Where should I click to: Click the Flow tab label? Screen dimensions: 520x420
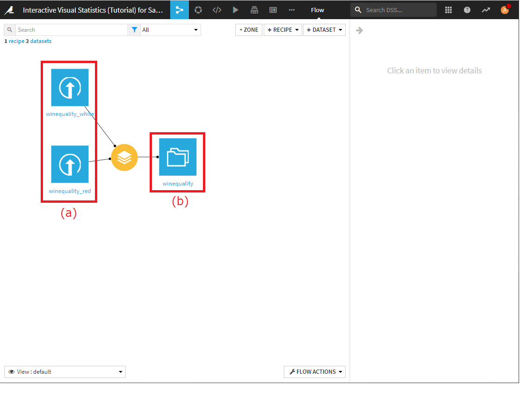pos(318,10)
